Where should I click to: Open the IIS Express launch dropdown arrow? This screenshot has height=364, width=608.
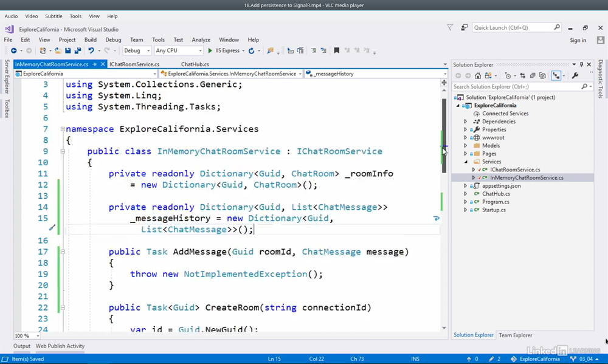pyautogui.click(x=243, y=51)
